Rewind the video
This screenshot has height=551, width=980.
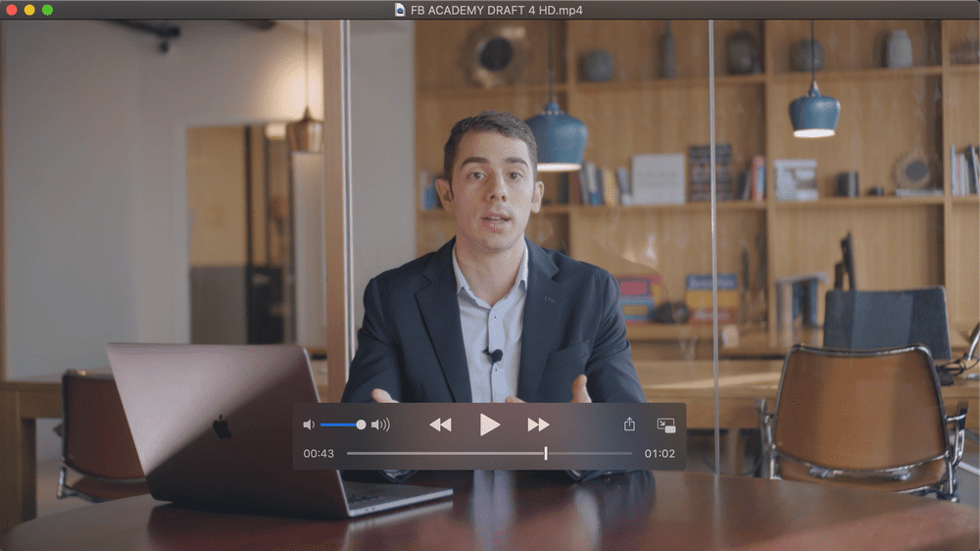441,426
